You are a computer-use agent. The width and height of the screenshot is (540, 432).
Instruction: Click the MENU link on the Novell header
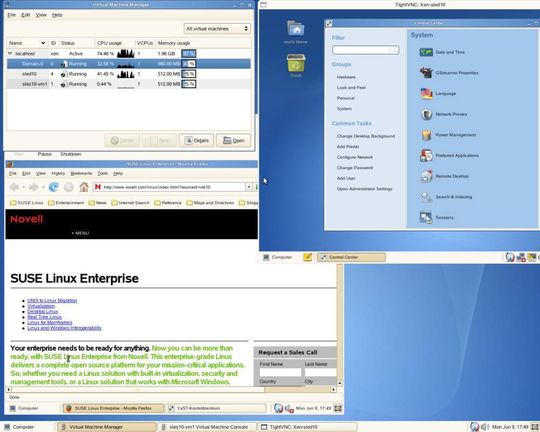coord(80,233)
